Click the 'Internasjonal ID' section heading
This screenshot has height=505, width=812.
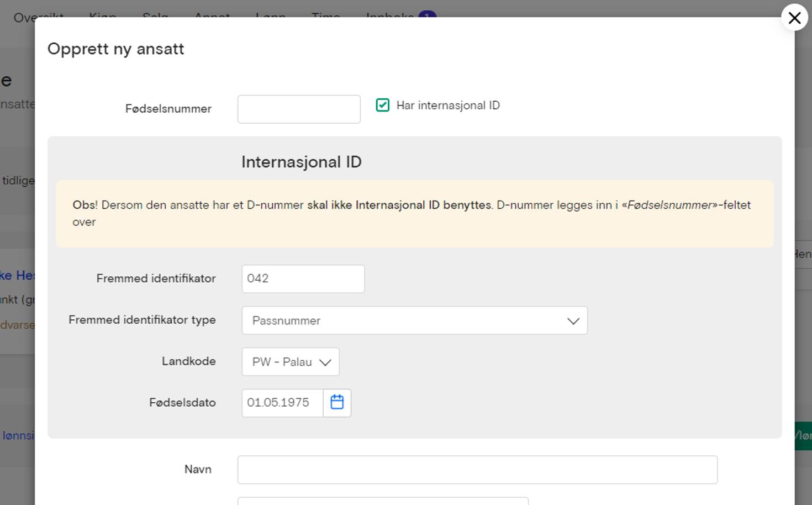(302, 162)
